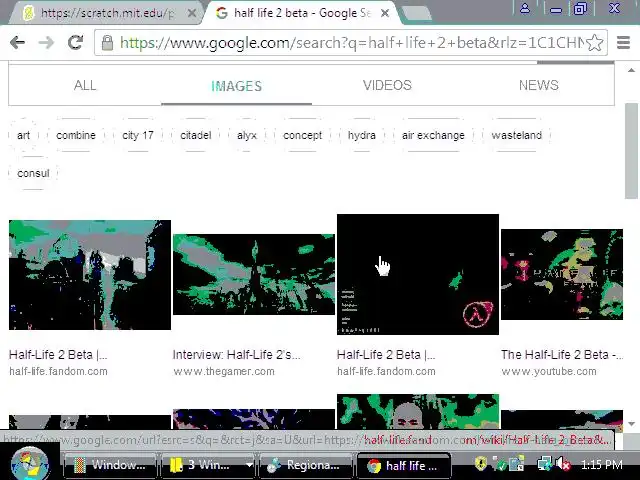Click the muted volume tray icon
This screenshot has height=480, width=640.
click(x=563, y=464)
